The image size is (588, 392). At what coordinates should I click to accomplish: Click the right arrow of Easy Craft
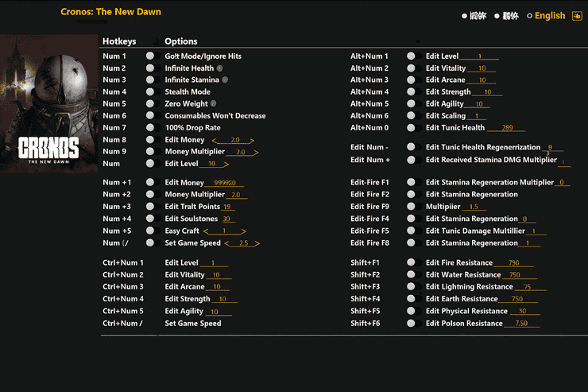pyautogui.click(x=244, y=231)
